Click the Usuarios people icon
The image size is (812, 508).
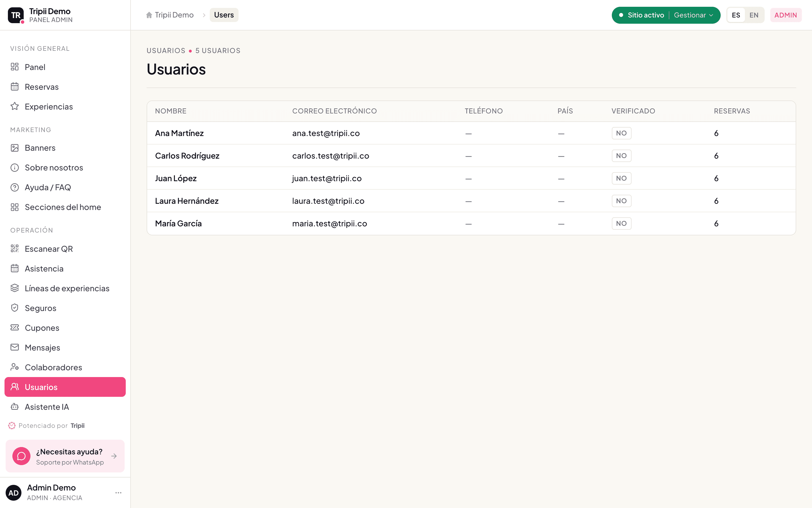(x=14, y=387)
